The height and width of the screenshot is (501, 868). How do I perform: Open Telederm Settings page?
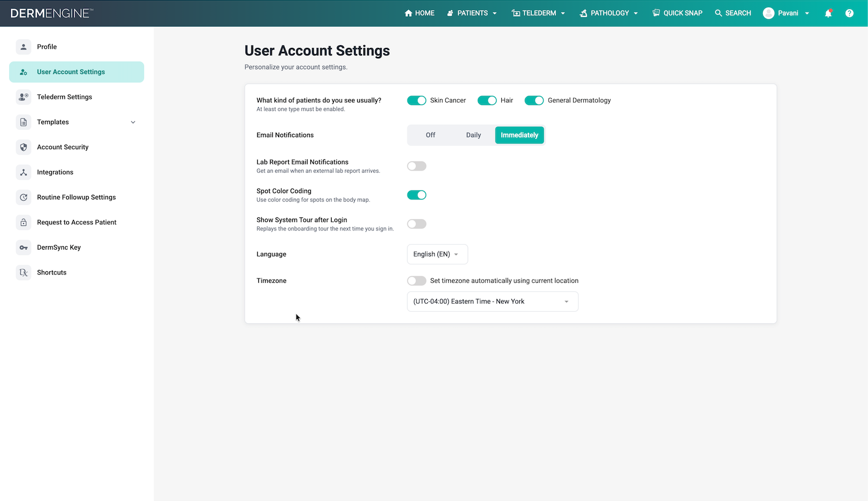tap(76, 97)
